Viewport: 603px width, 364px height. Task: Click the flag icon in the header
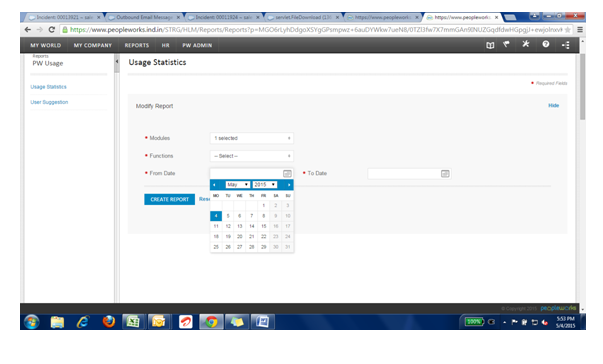(x=506, y=45)
